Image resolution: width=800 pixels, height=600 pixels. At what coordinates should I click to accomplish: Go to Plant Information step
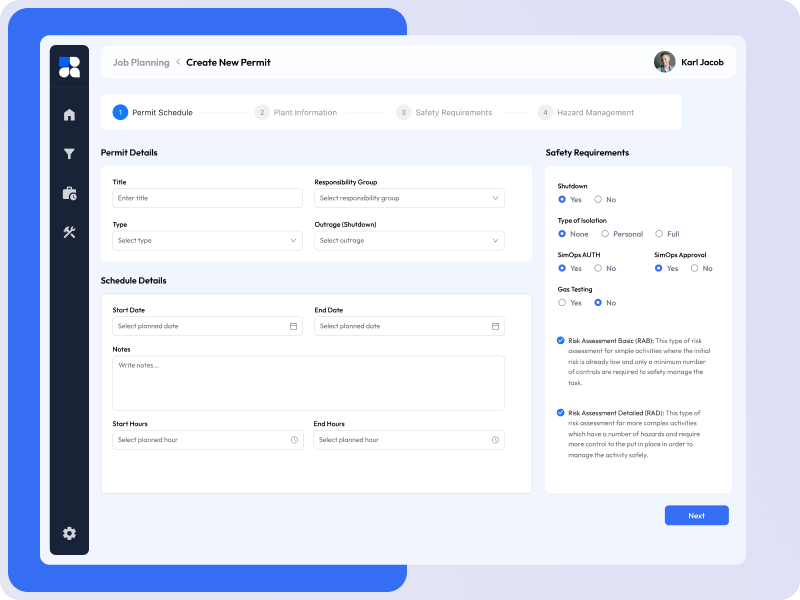tap(297, 113)
